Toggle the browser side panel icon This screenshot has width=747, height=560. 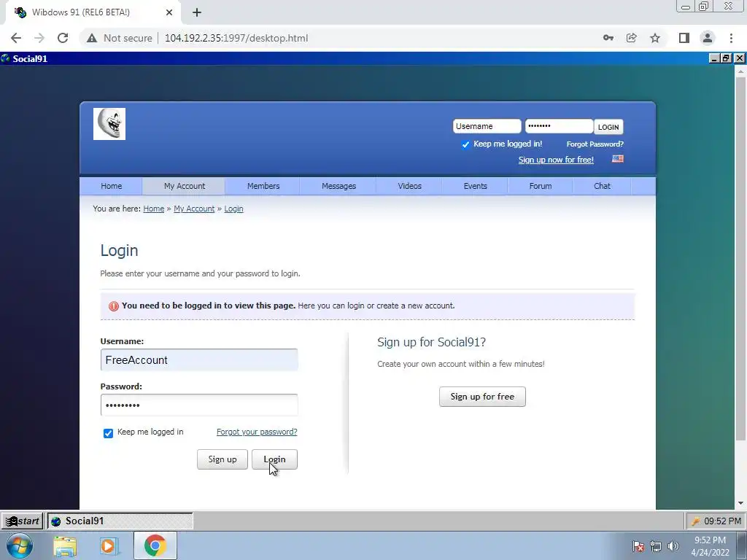[684, 38]
